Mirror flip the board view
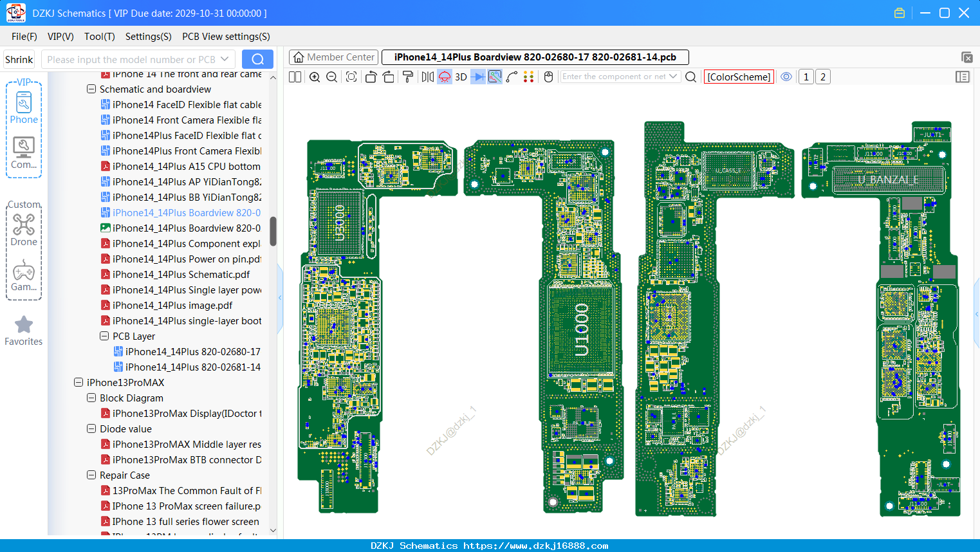 coord(427,77)
